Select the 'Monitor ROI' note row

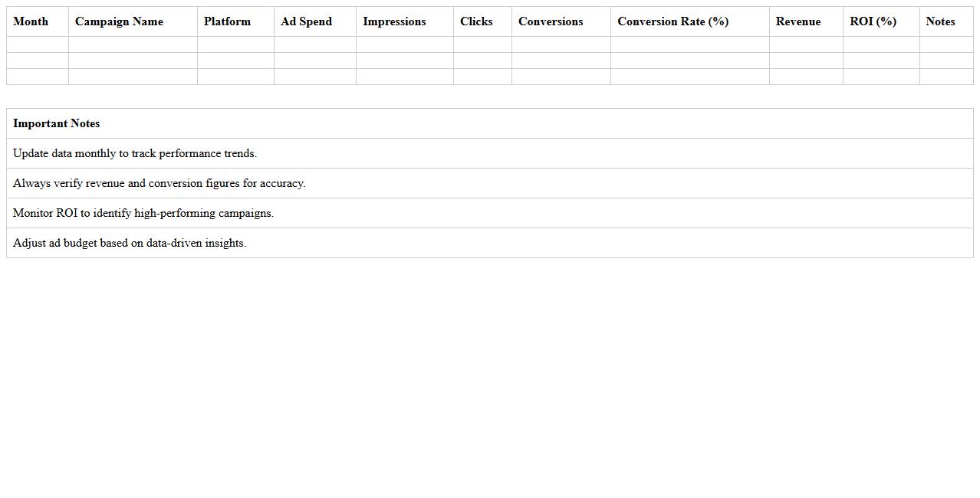point(143,213)
